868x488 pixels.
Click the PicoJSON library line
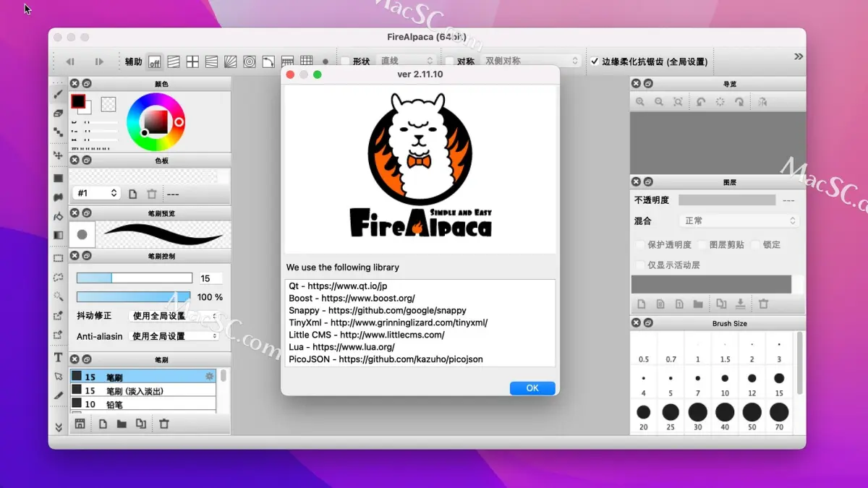point(386,359)
